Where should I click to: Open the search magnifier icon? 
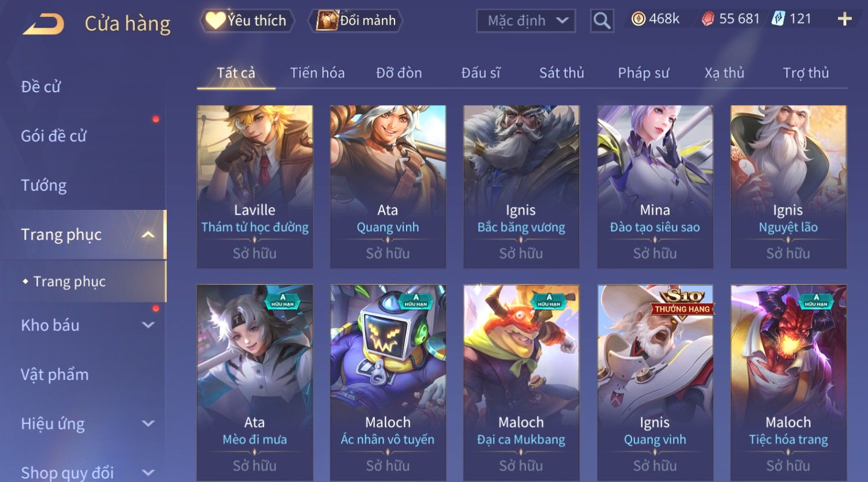602,21
